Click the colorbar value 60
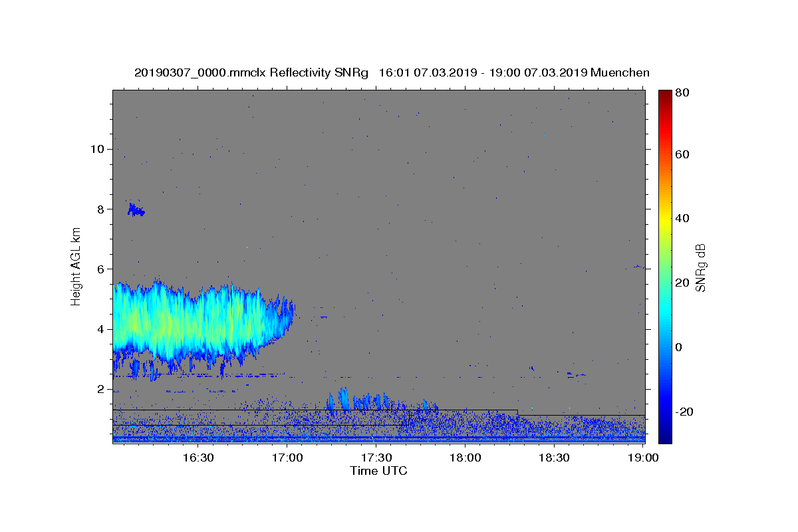This screenshot has height=532, width=798. coord(683,154)
